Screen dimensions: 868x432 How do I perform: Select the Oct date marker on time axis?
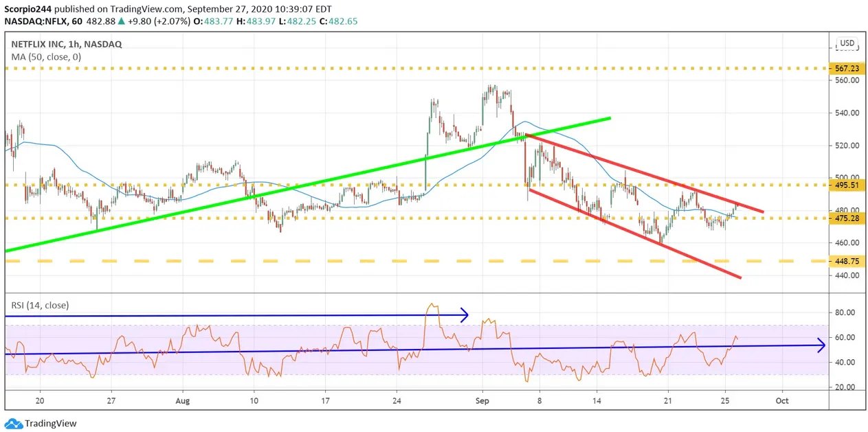(x=781, y=400)
